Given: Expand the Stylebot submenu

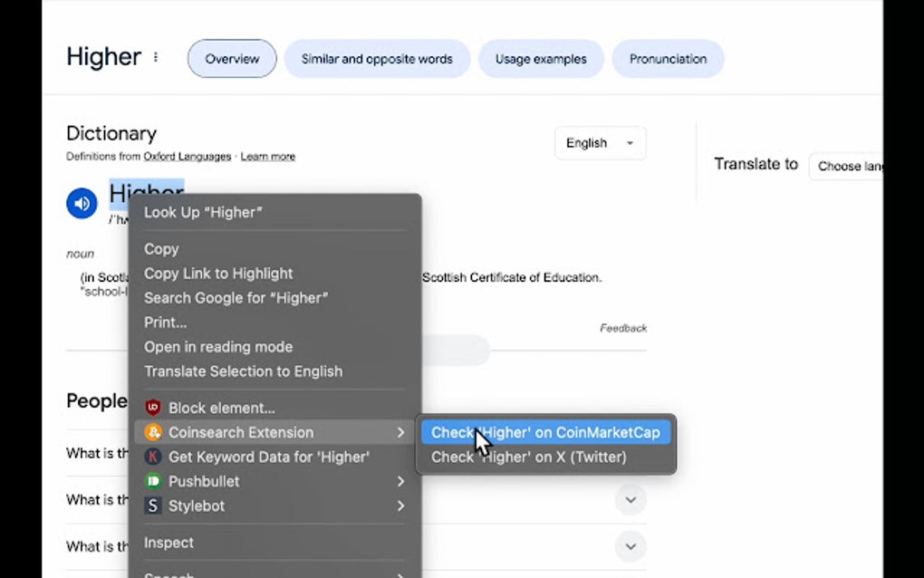Looking at the screenshot, I should coord(400,506).
